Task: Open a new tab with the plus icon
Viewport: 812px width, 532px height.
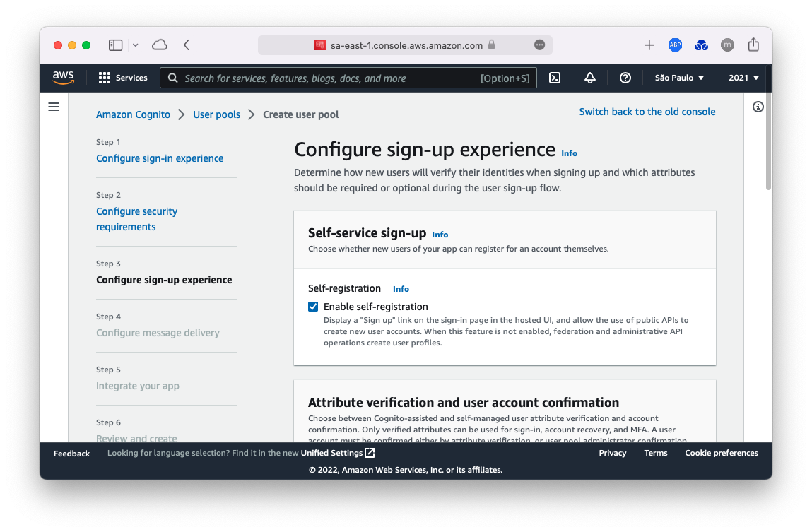Action: click(x=649, y=45)
